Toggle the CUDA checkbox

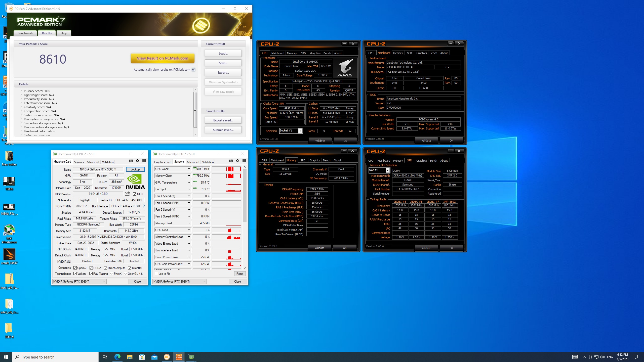click(x=91, y=268)
